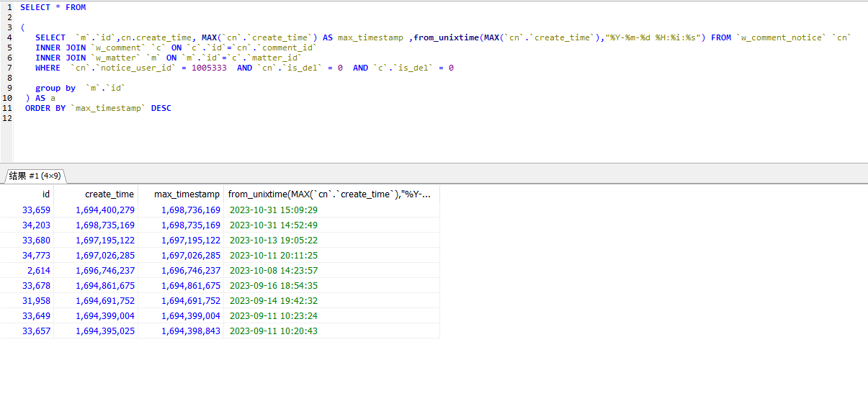Select date cell 2023-09-11 10:23:24
The image size is (868, 404).
click(274, 316)
